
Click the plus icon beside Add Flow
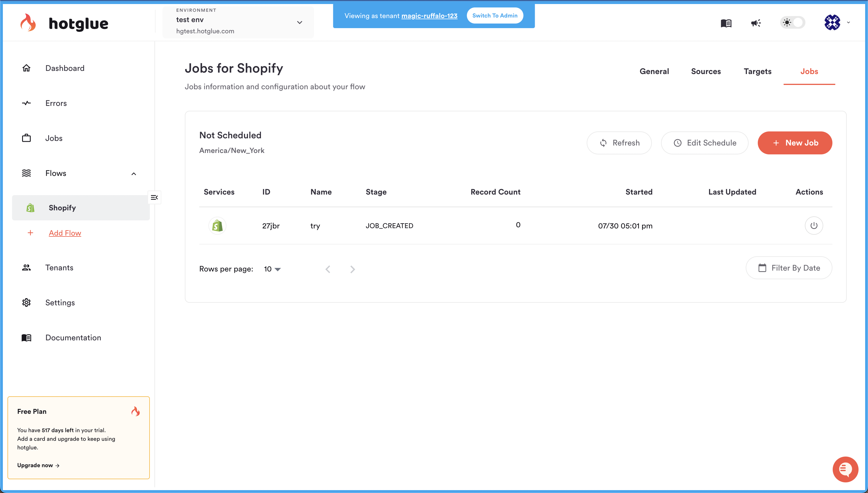(30, 233)
